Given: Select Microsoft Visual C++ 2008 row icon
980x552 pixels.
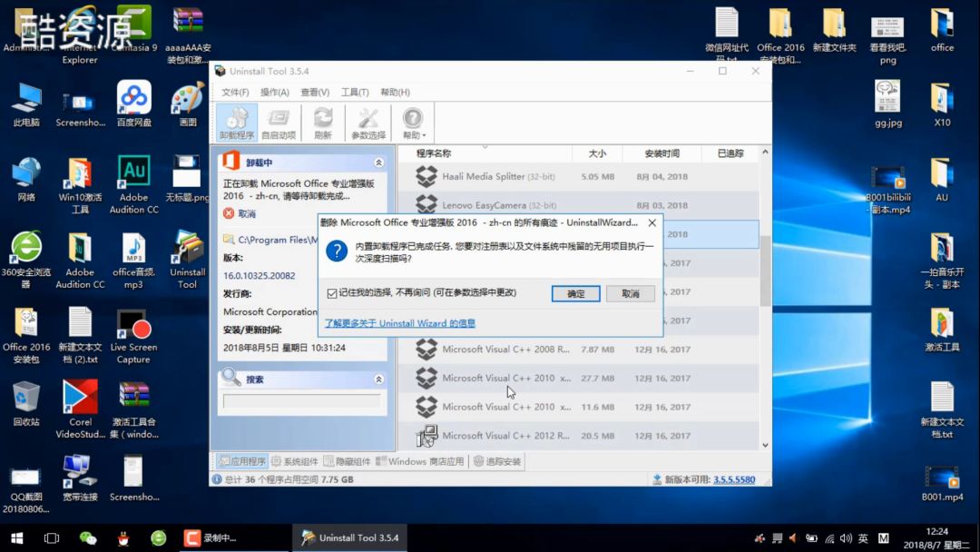Looking at the screenshot, I should tap(426, 350).
